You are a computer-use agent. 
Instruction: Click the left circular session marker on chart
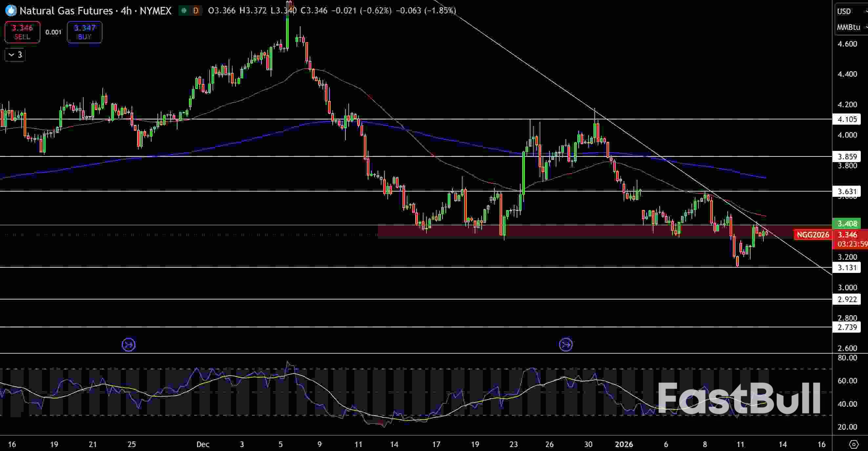[x=128, y=344]
